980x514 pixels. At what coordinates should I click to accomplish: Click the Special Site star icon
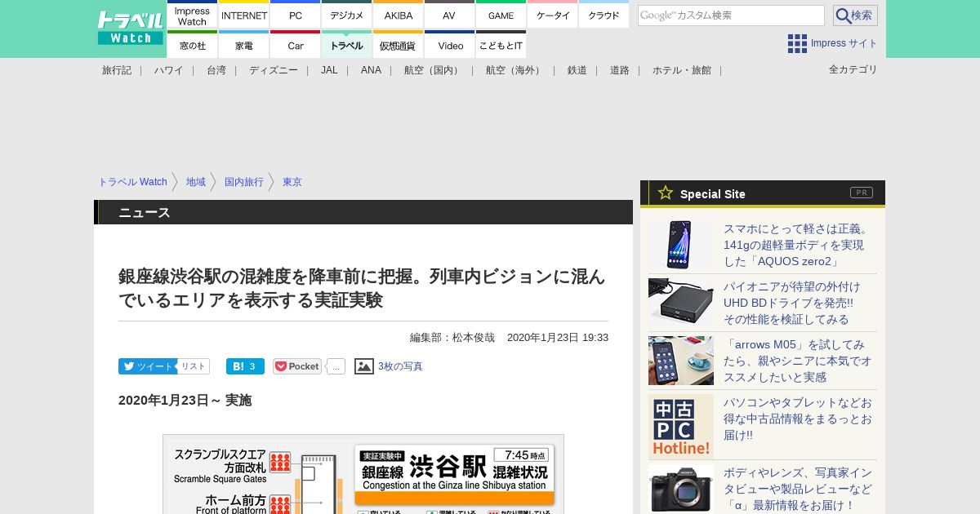click(x=666, y=193)
